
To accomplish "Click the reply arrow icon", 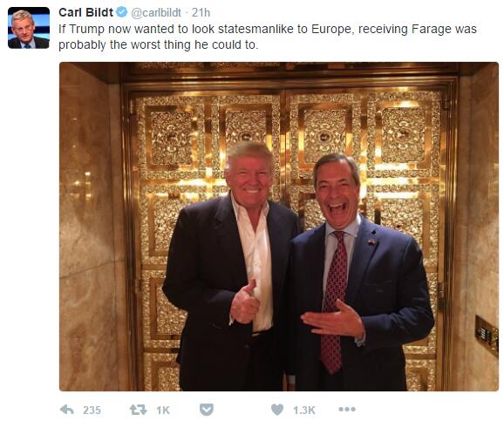I will coord(67,410).
